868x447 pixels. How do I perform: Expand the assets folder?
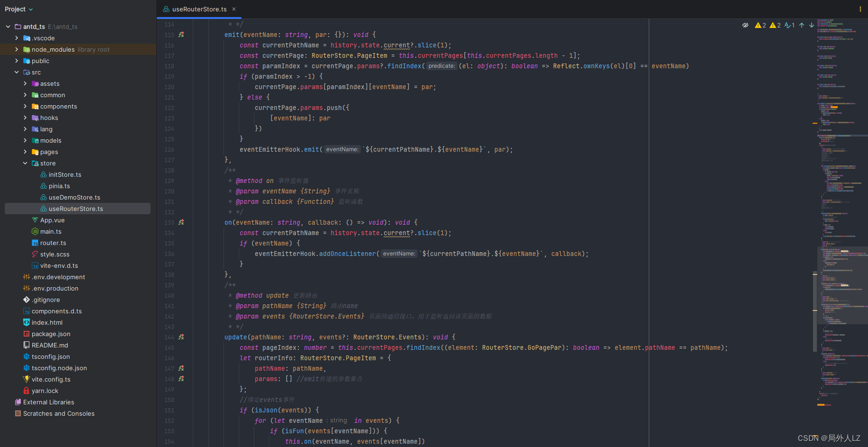25,83
